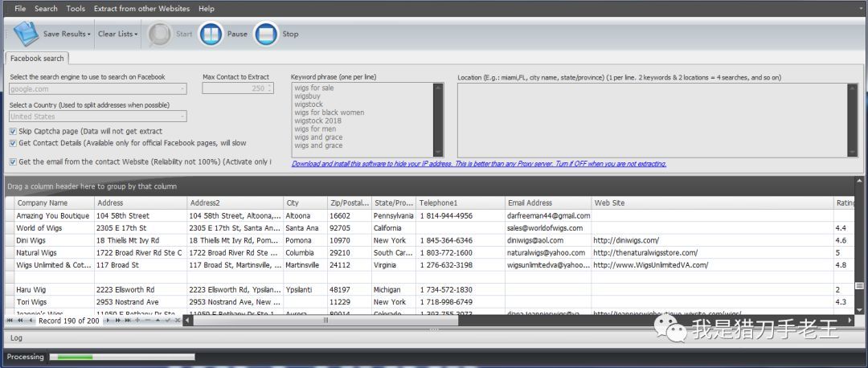This screenshot has height=368, width=868.
Task: Toggle Get Contact Details checkbox
Action: coord(13,143)
